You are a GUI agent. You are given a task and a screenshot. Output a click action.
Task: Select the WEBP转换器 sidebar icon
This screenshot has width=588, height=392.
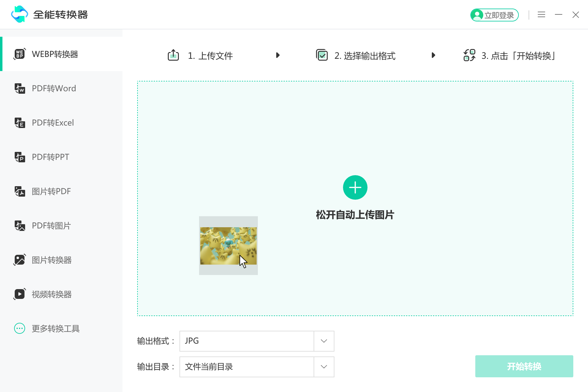tap(20, 54)
